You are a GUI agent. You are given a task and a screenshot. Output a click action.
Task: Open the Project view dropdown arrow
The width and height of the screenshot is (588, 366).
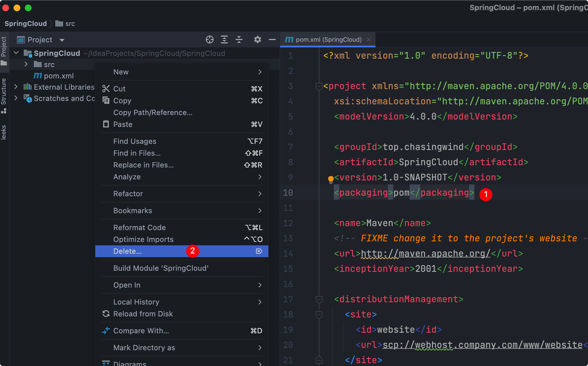(x=62, y=40)
